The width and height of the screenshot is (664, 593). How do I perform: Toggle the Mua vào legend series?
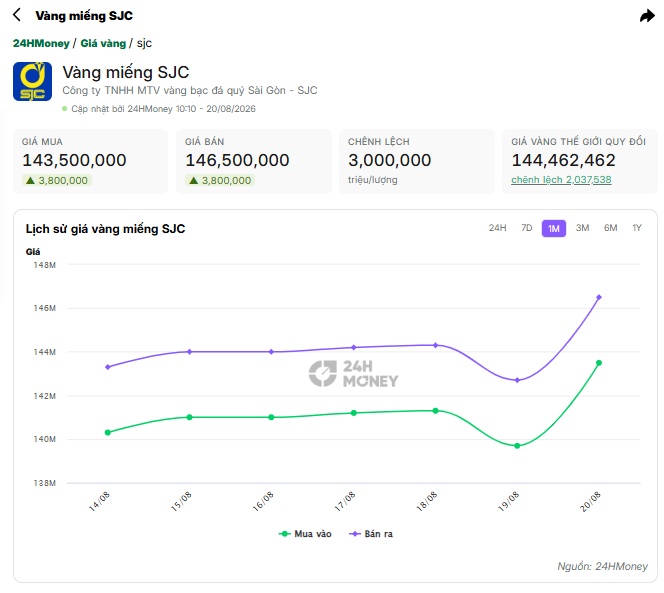tap(305, 534)
